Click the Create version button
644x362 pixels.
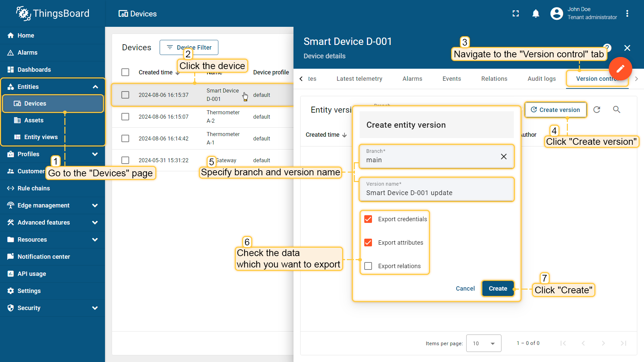click(x=555, y=110)
